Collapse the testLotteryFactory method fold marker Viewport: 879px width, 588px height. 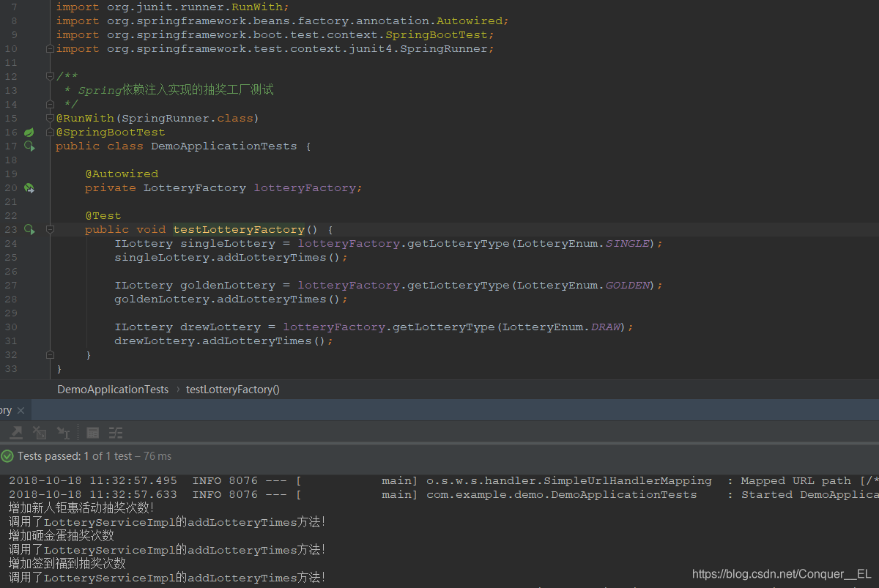coord(50,230)
